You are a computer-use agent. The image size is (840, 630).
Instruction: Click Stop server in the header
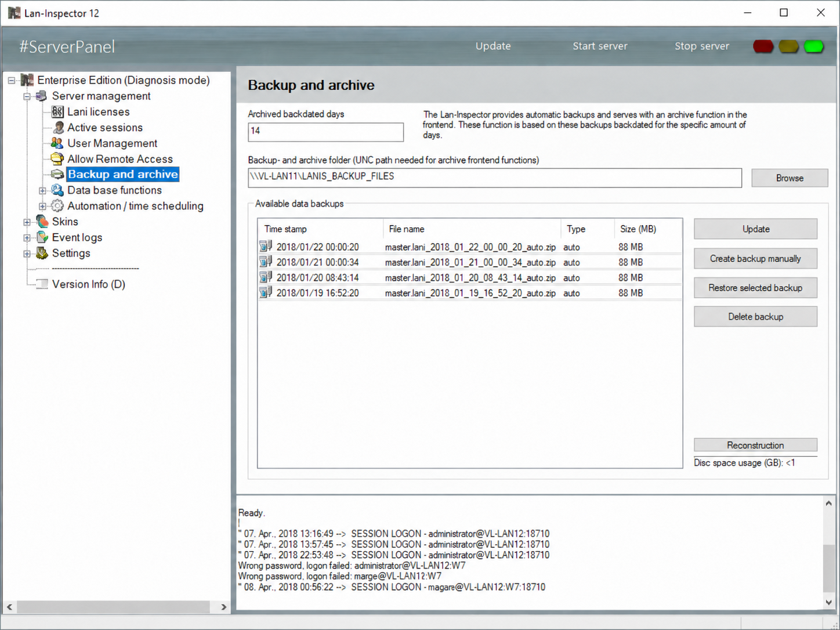[702, 46]
